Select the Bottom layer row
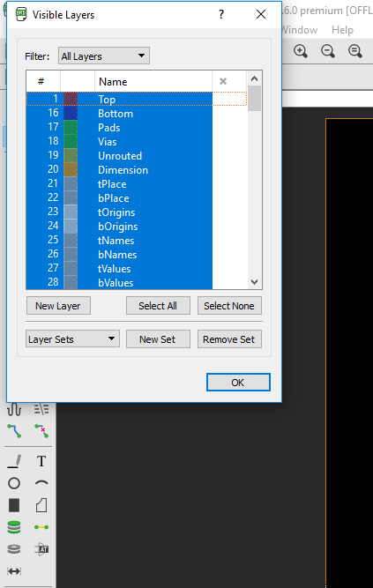The image size is (373, 588). coord(137,113)
